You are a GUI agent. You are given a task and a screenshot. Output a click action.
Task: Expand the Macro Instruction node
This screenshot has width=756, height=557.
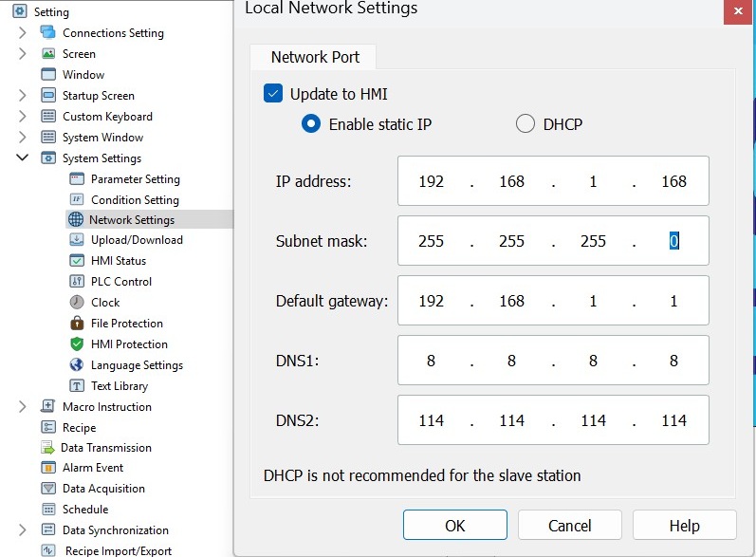(x=22, y=406)
